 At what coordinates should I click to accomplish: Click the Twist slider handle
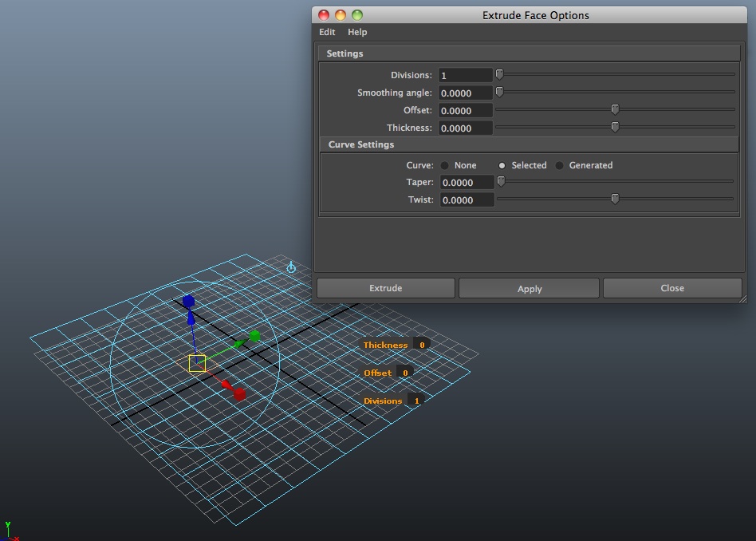[615, 197]
